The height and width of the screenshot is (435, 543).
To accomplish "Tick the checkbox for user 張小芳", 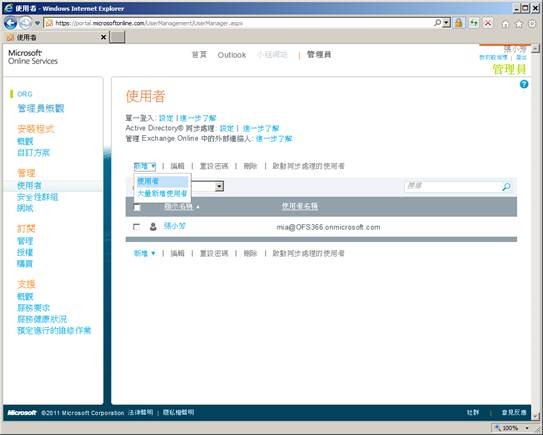I will click(x=136, y=227).
